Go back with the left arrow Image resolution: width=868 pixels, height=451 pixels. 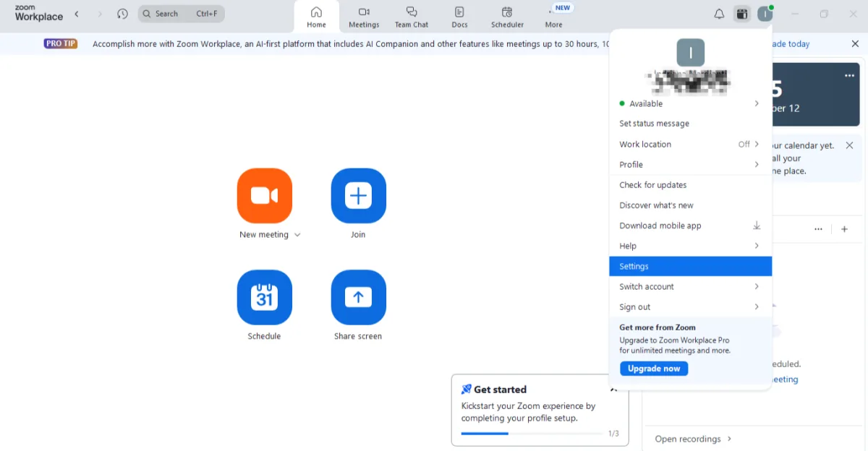[x=77, y=14]
